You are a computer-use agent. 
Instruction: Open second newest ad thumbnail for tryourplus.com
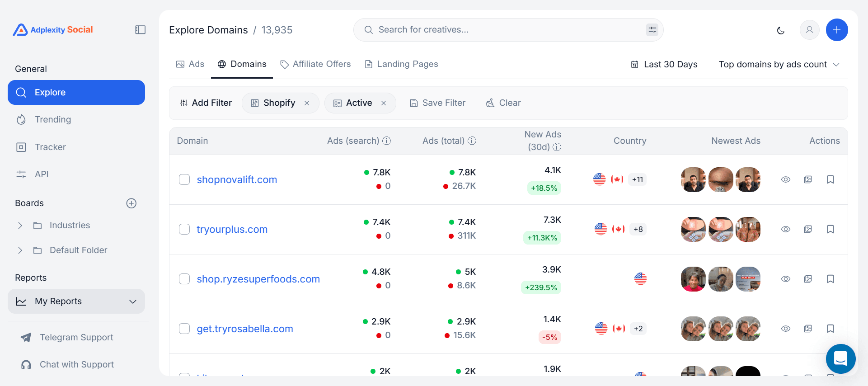[721, 229]
